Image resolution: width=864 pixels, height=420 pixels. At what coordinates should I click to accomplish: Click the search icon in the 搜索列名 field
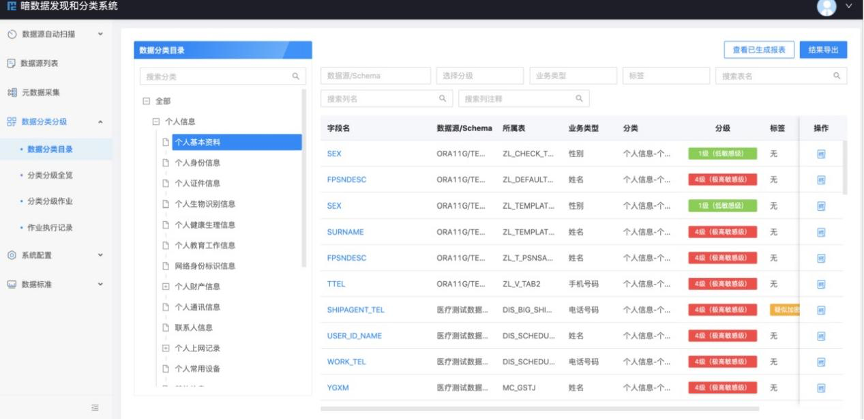(x=443, y=99)
